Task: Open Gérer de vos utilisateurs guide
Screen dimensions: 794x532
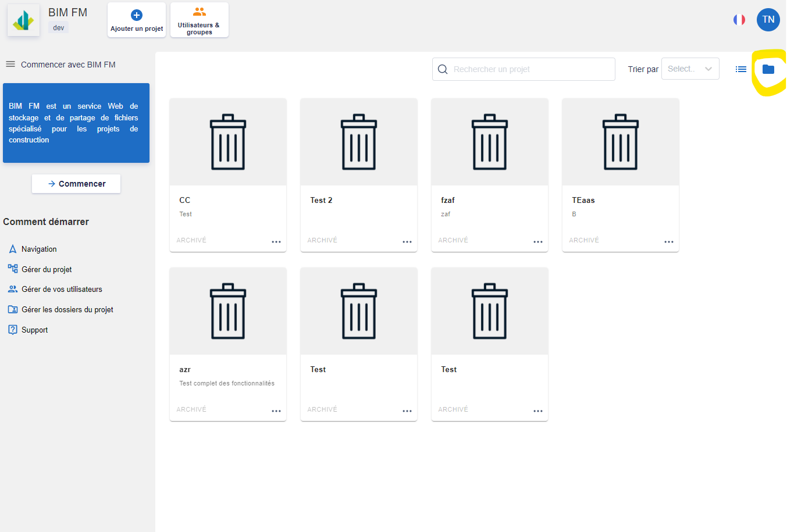Action: coord(62,289)
